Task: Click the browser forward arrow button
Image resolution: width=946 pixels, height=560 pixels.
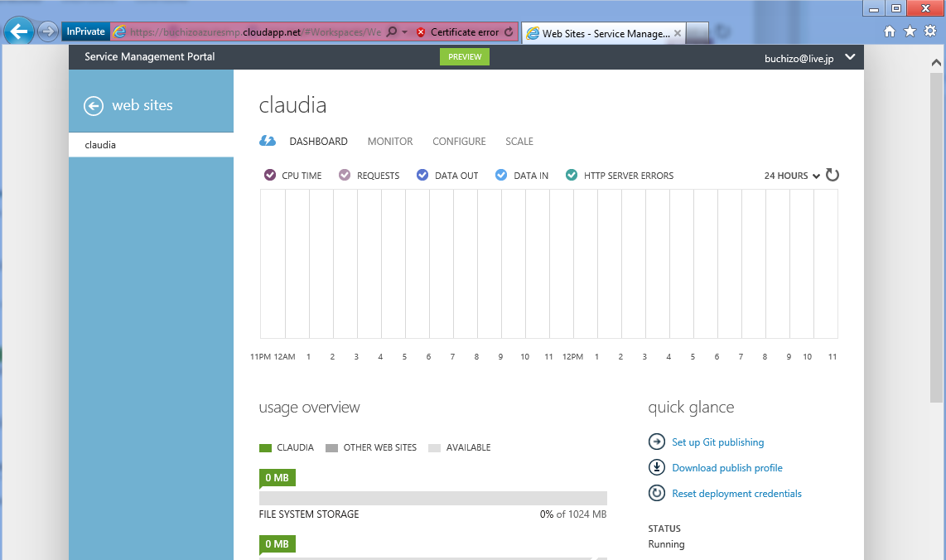Action: coord(48,31)
